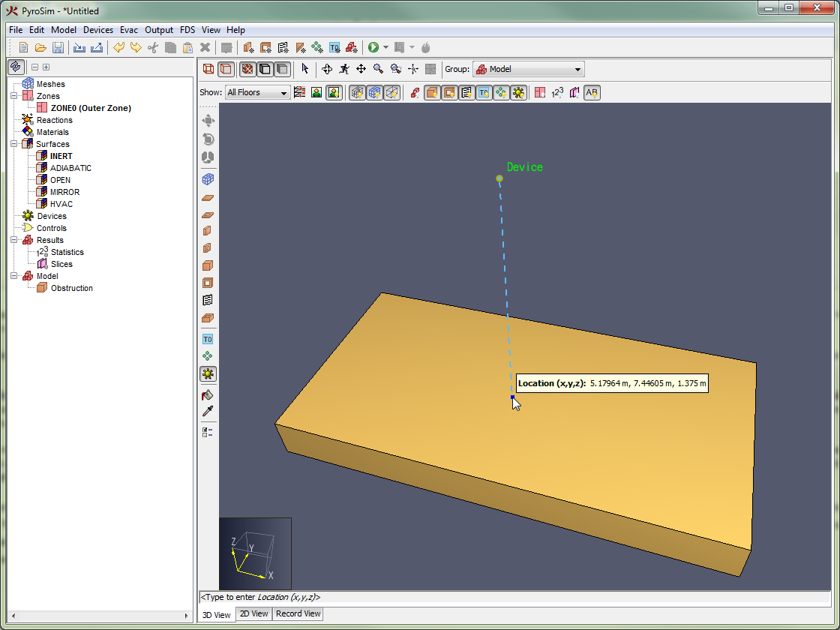This screenshot has height=630, width=840.
Task: Redo the last action
Action: pyautogui.click(x=136, y=48)
